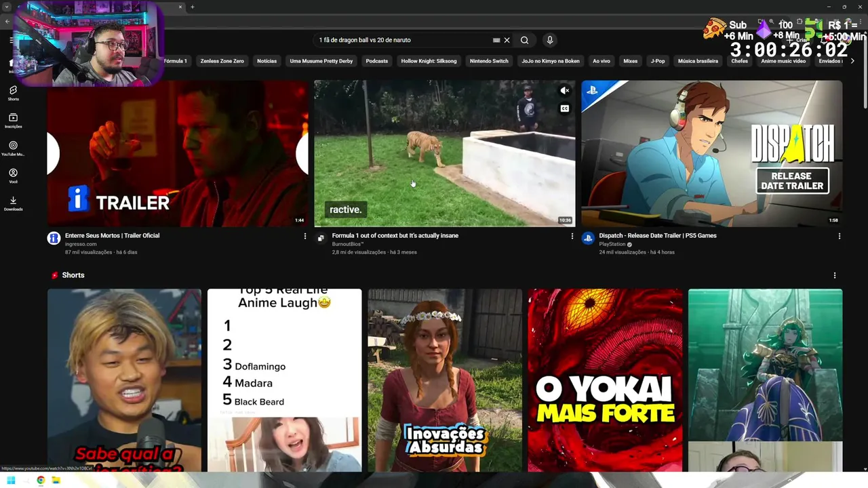
Task: Select the J-Pop chip
Action: (658, 61)
